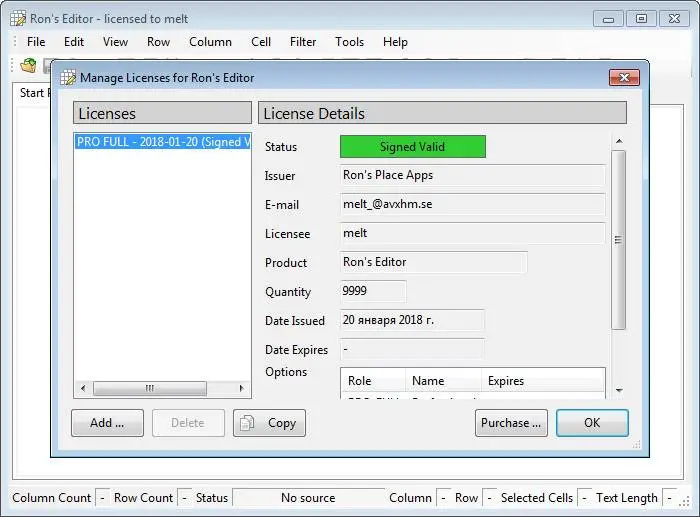Click the Issuer field Ron's Place Apps
The width and height of the screenshot is (700, 517).
(x=472, y=175)
